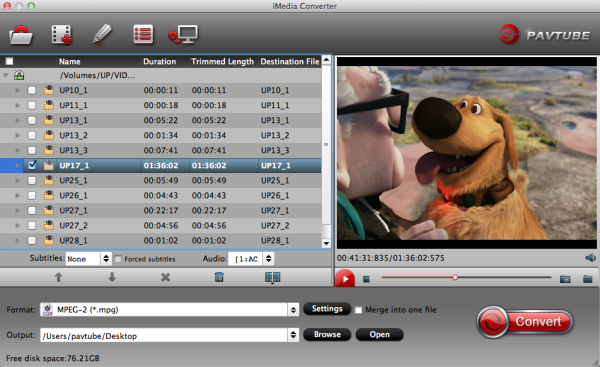Open the load disc folder icon
The width and height of the screenshot is (600, 367).
tap(21, 35)
